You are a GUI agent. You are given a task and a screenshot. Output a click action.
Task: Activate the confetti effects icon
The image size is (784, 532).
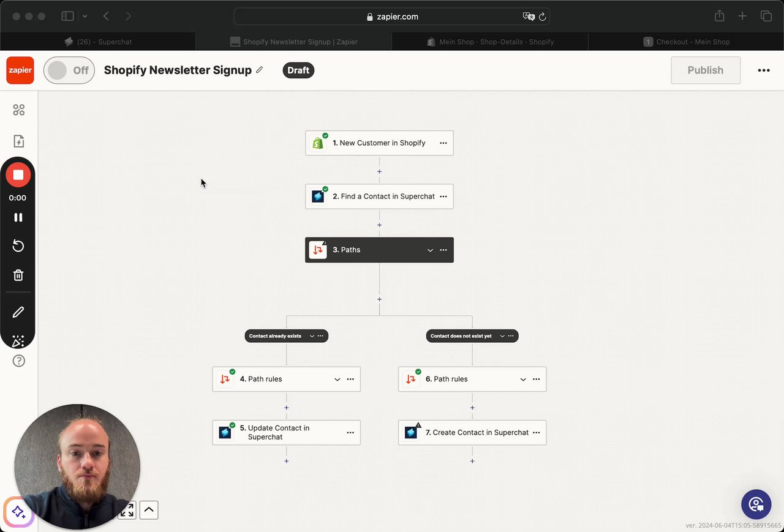(x=18, y=341)
